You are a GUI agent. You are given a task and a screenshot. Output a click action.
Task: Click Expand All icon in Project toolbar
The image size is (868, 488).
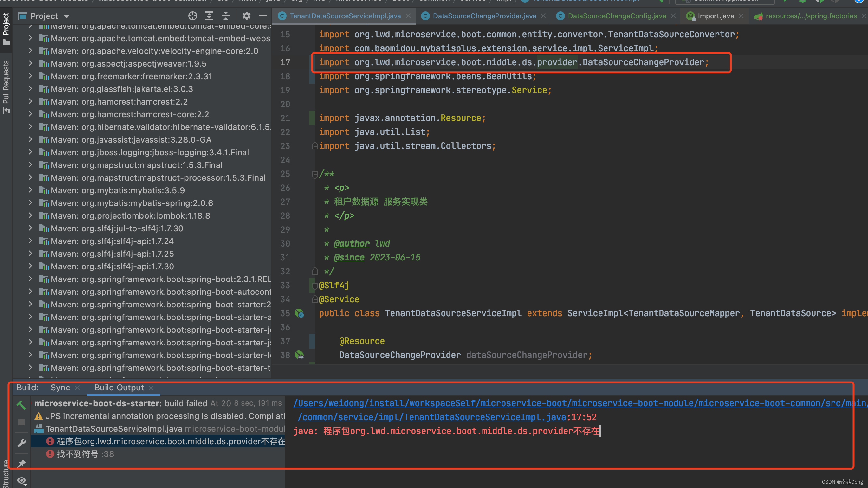209,16
